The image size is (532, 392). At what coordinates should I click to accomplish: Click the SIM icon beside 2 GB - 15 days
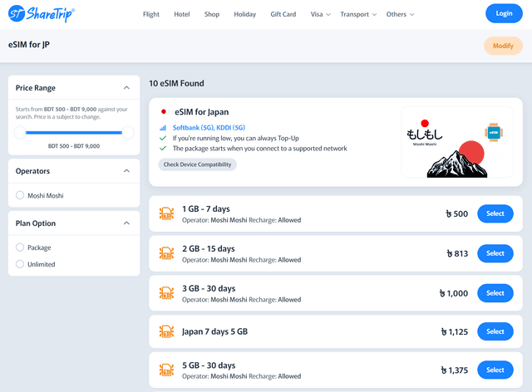click(166, 253)
